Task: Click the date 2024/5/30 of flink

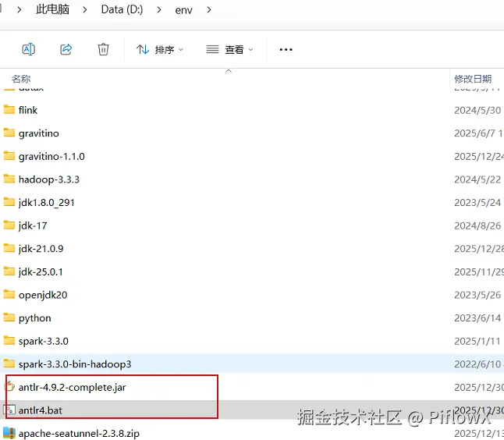Action: 477,110
